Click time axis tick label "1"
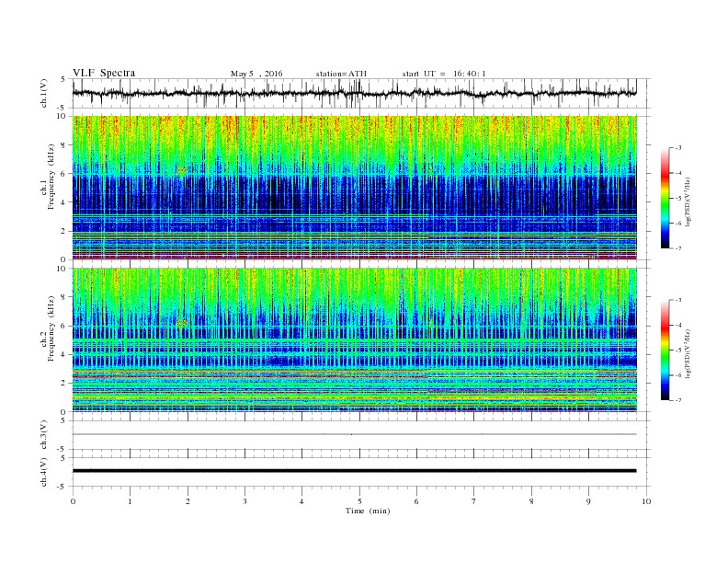 pos(130,501)
